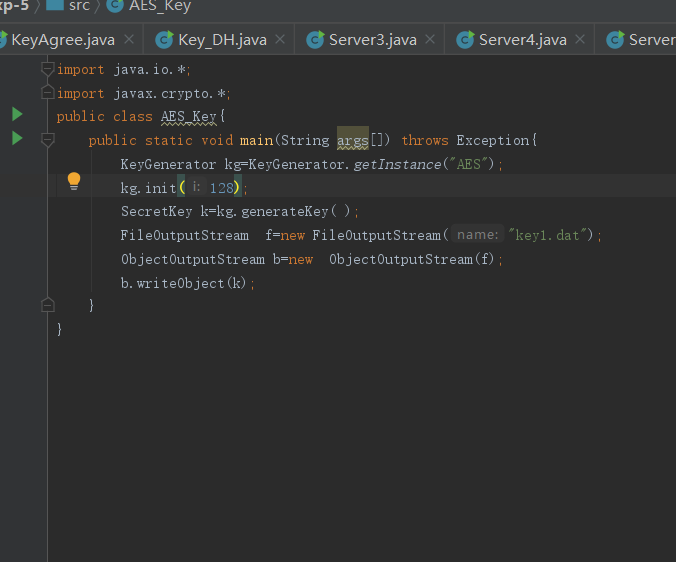Viewport: 676px width, 562px height.
Task: Click the 'name:' parameter hint
Action: [x=478, y=234]
